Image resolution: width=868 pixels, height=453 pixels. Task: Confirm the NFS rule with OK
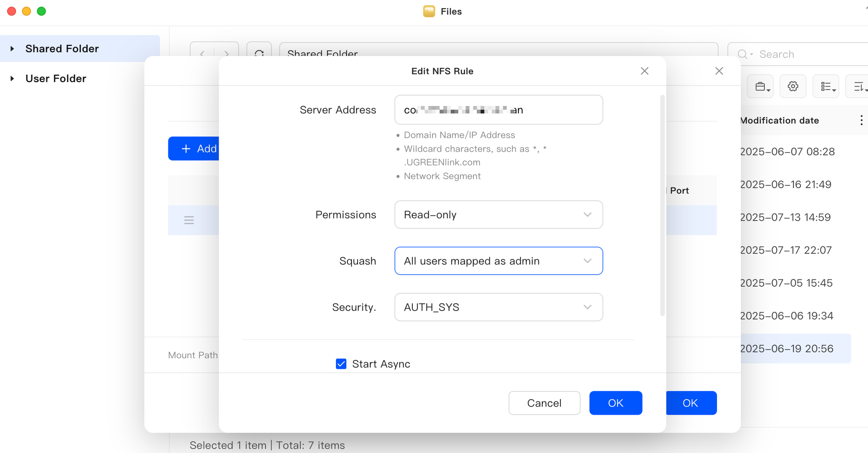[x=615, y=403]
